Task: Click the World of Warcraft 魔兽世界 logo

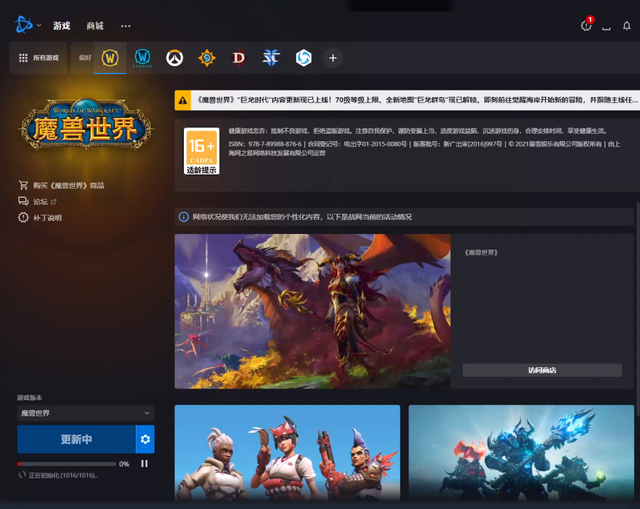Action: coord(86,124)
